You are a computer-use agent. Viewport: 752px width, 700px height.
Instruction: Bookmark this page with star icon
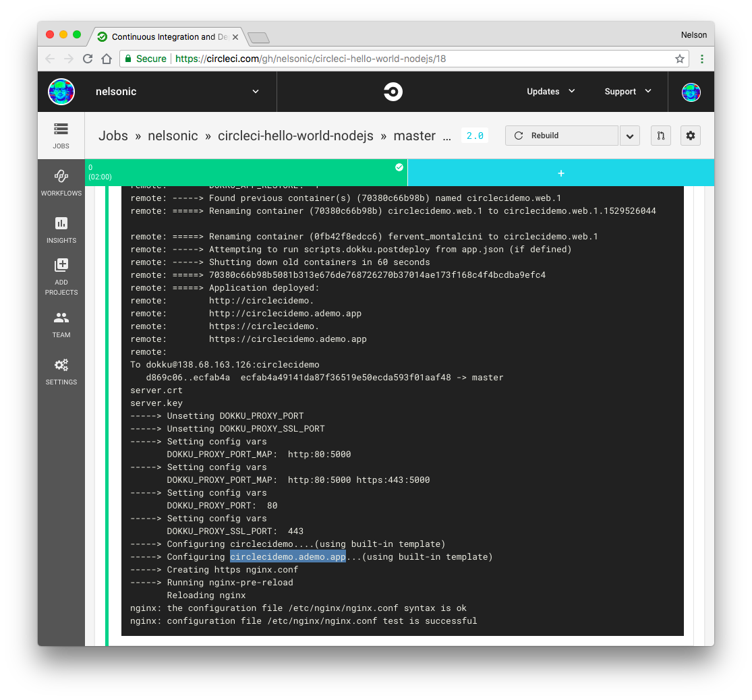click(x=680, y=59)
